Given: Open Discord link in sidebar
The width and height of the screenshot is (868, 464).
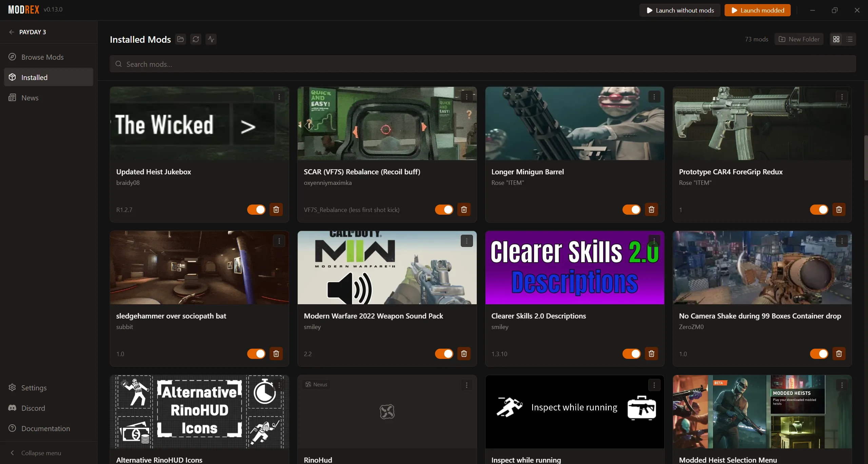Looking at the screenshot, I should point(48,408).
